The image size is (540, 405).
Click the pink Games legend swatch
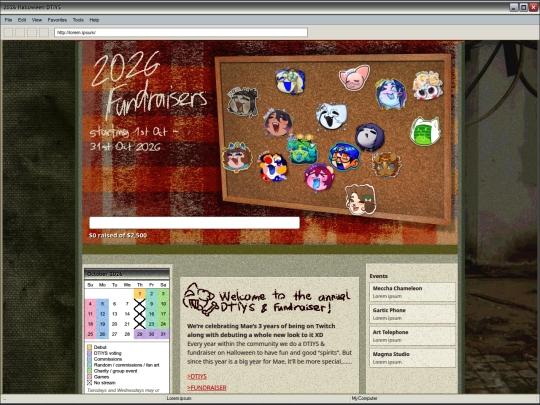point(90,377)
